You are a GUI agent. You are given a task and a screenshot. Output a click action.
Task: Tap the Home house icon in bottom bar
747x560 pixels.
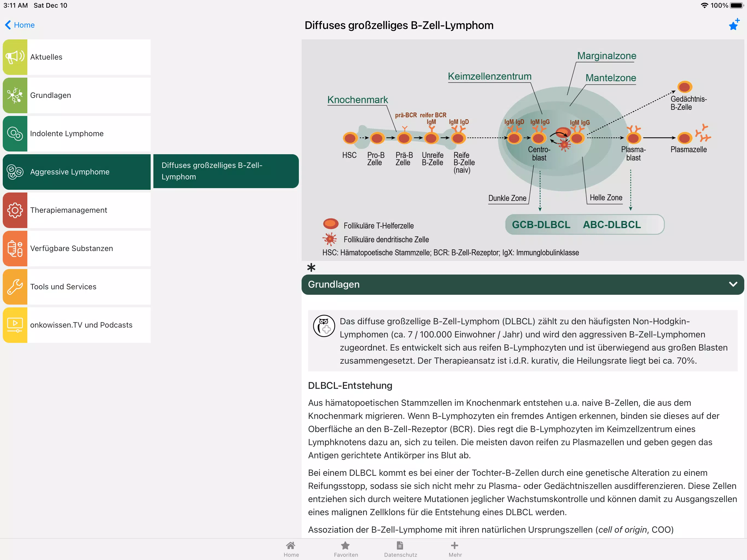(291, 546)
